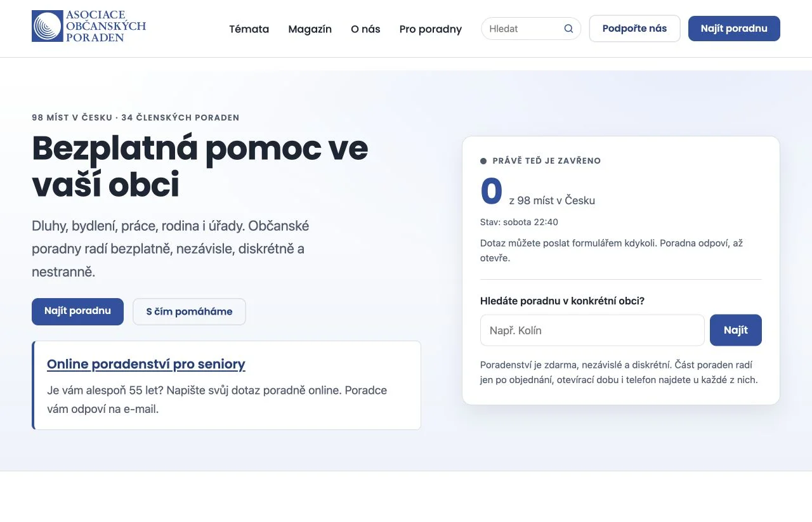Viewport: 812px width, 522px height.
Task: Click the z 98 míst v Česku text
Action: 552,200
